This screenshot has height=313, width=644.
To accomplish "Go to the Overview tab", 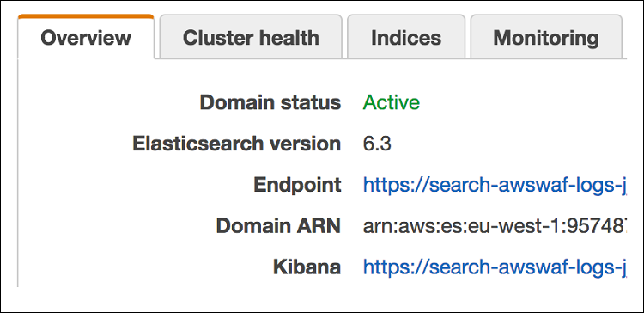I will tap(86, 38).
